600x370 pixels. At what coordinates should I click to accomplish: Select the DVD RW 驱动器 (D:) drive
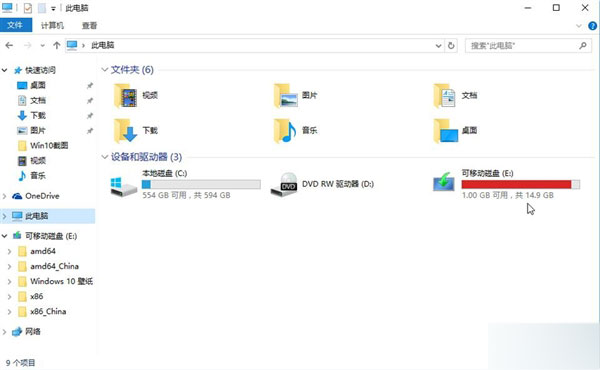point(322,184)
